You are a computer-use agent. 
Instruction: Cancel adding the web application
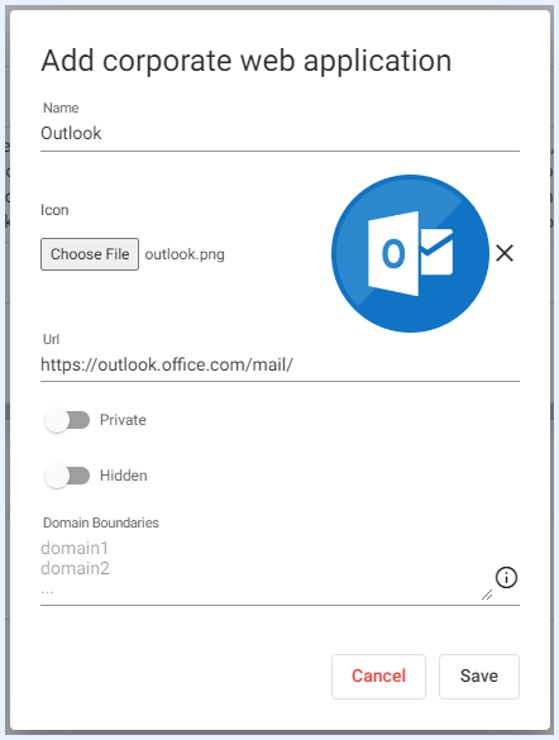(379, 676)
